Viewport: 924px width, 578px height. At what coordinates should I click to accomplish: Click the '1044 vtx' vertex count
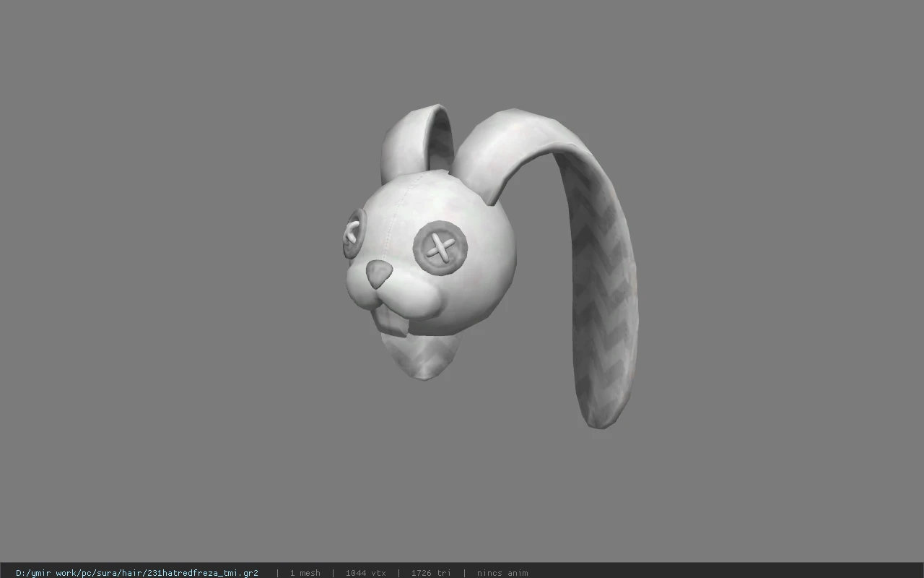tap(366, 573)
